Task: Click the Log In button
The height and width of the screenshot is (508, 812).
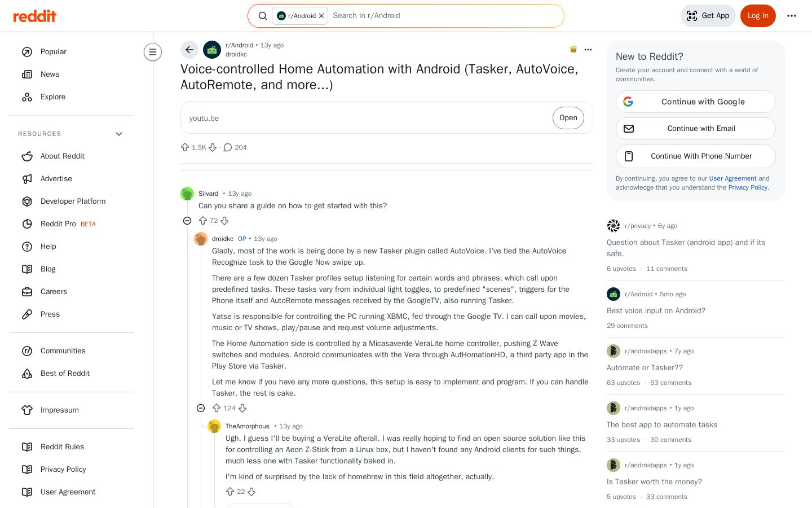Action: click(758, 16)
